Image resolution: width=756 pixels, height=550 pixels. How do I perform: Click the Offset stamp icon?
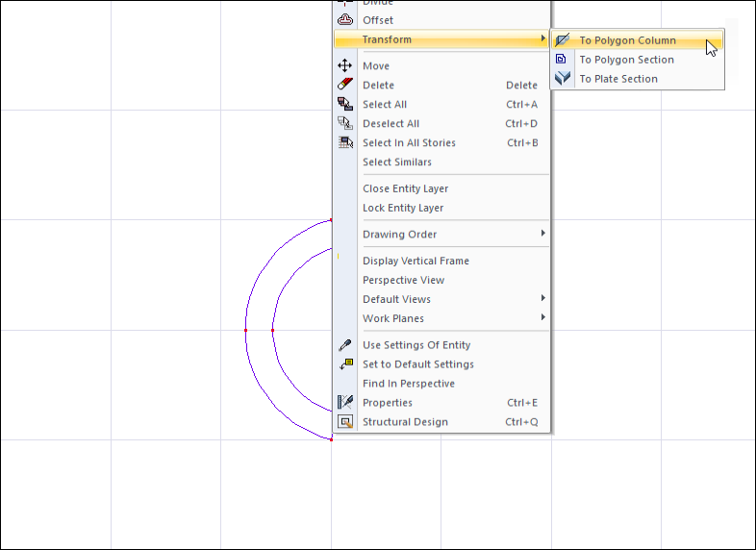point(345,20)
